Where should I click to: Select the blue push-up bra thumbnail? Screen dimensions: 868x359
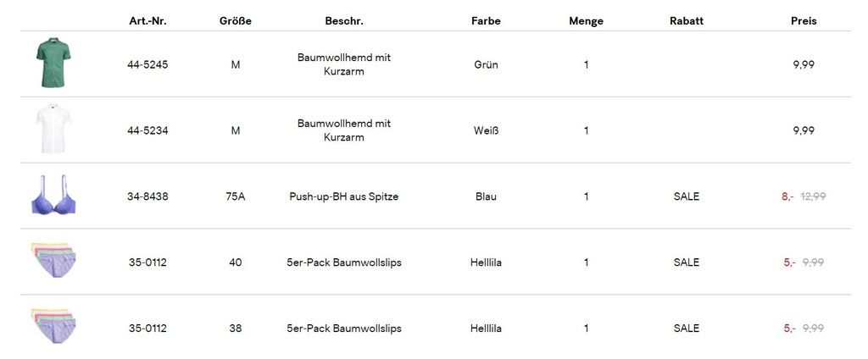(x=53, y=196)
